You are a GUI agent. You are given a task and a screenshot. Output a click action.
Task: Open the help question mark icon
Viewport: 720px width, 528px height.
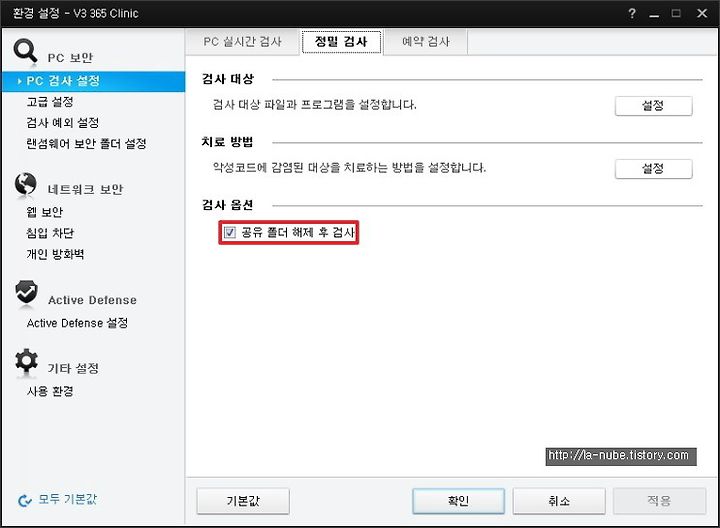point(632,13)
